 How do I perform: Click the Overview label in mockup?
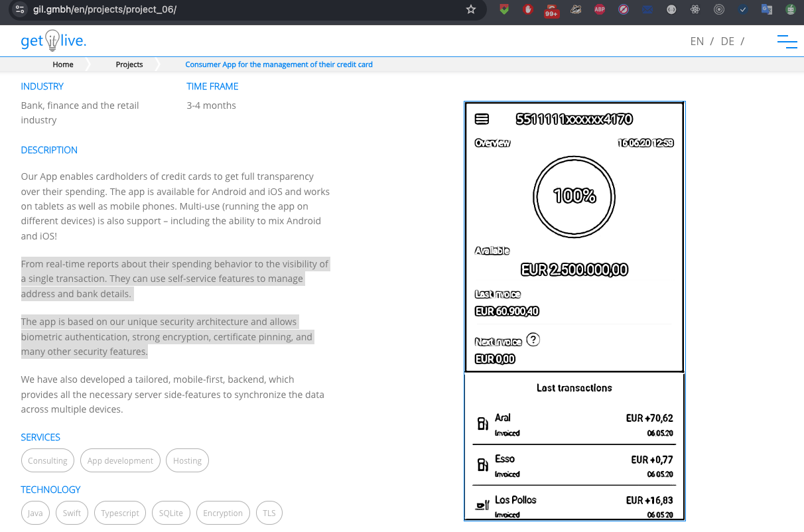tap(493, 143)
